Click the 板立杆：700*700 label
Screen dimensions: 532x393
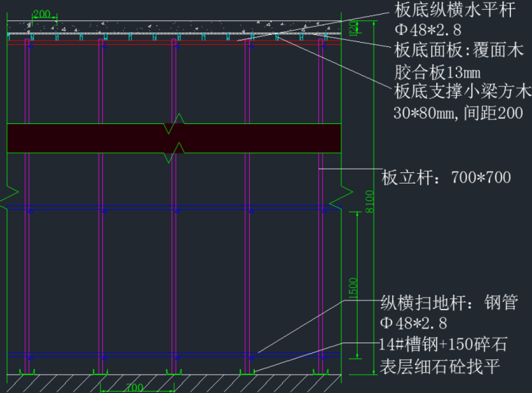(445, 177)
